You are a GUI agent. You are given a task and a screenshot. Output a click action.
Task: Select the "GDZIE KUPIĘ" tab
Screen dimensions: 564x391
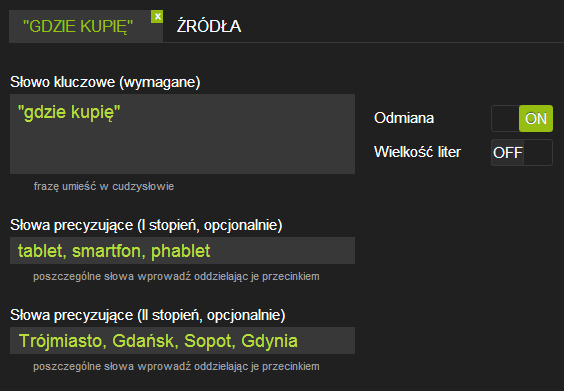pos(78,26)
